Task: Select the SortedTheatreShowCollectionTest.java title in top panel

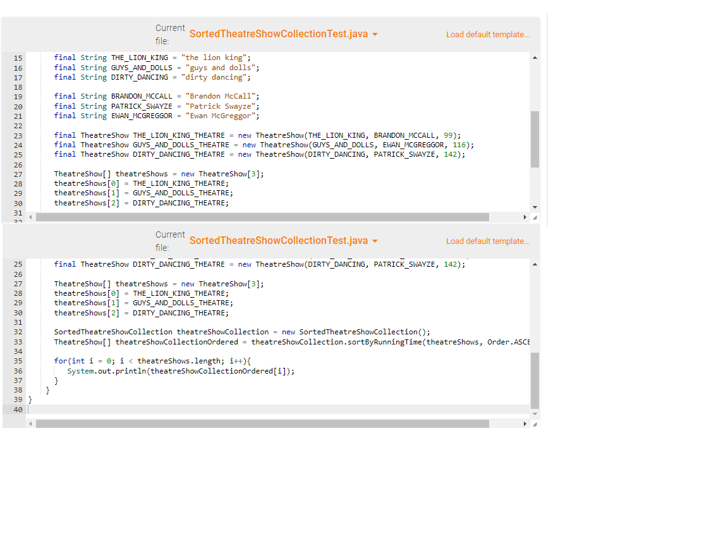Action: (x=278, y=34)
